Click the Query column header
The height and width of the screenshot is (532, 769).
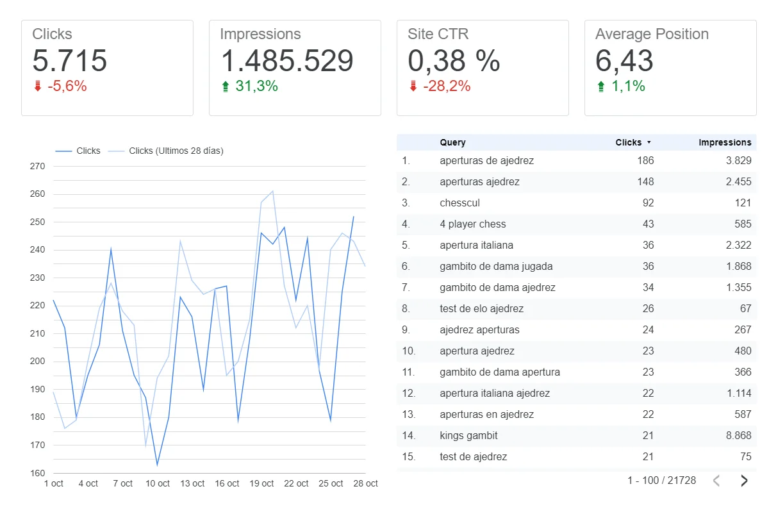(x=452, y=142)
